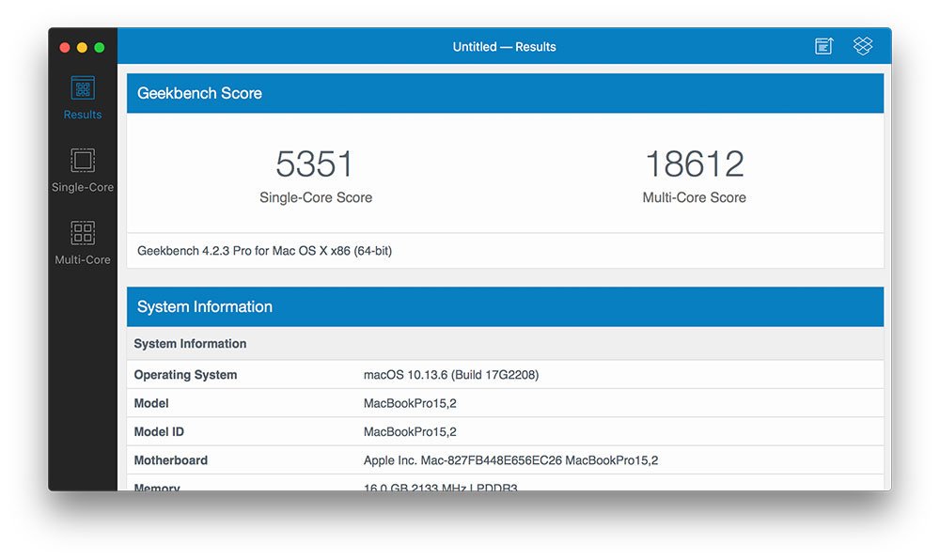The image size is (940, 560).
Task: Click the Geekbench 4.2.3 Pro version text
Action: 264,251
